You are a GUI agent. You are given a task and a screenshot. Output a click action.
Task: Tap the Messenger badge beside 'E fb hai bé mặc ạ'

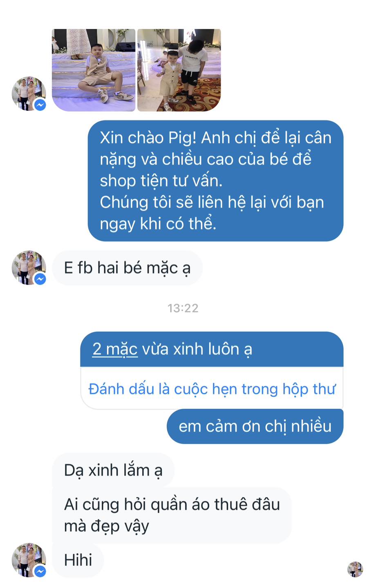click(x=40, y=279)
